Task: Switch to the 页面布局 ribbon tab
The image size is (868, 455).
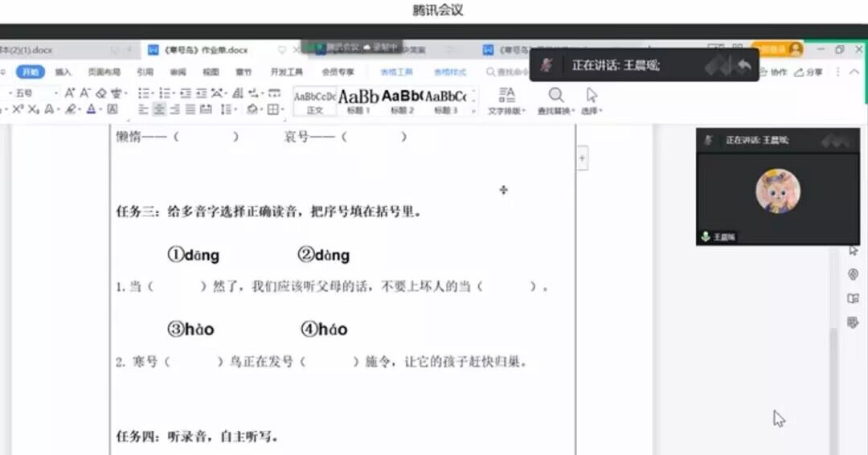Action: click(x=104, y=72)
